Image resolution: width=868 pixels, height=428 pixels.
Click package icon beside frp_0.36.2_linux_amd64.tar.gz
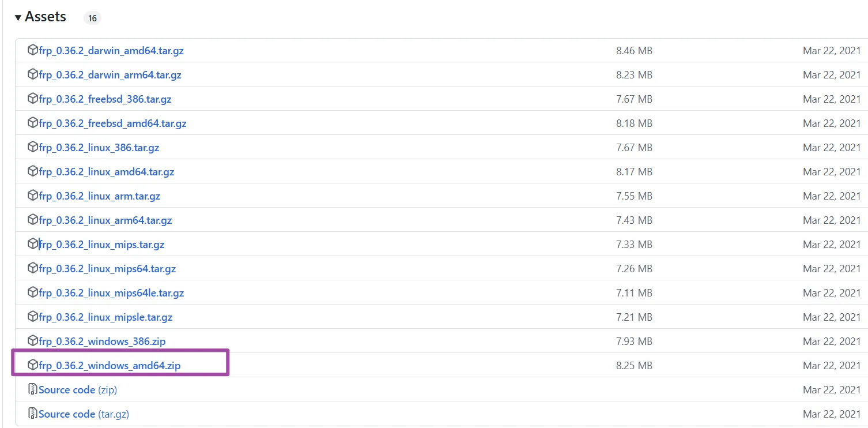point(33,171)
